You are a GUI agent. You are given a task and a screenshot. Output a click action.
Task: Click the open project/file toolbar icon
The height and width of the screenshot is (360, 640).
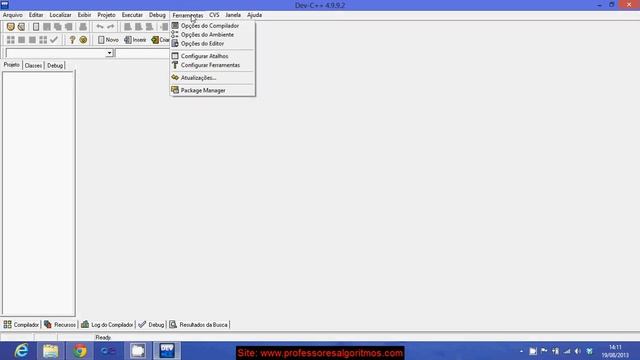coord(21,27)
